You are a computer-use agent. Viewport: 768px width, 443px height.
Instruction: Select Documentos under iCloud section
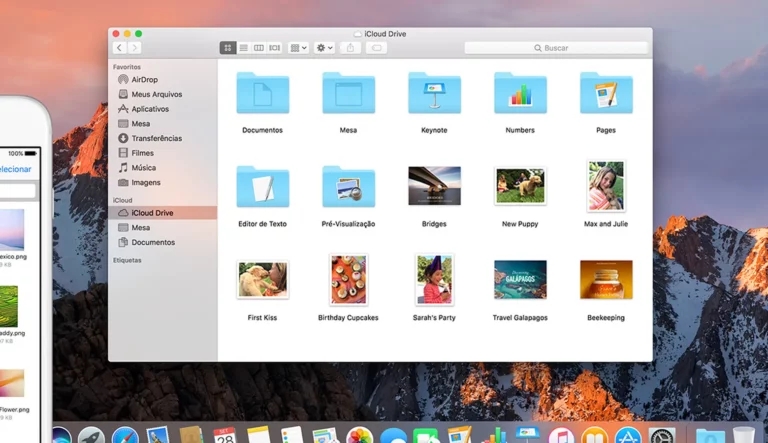pos(163,242)
